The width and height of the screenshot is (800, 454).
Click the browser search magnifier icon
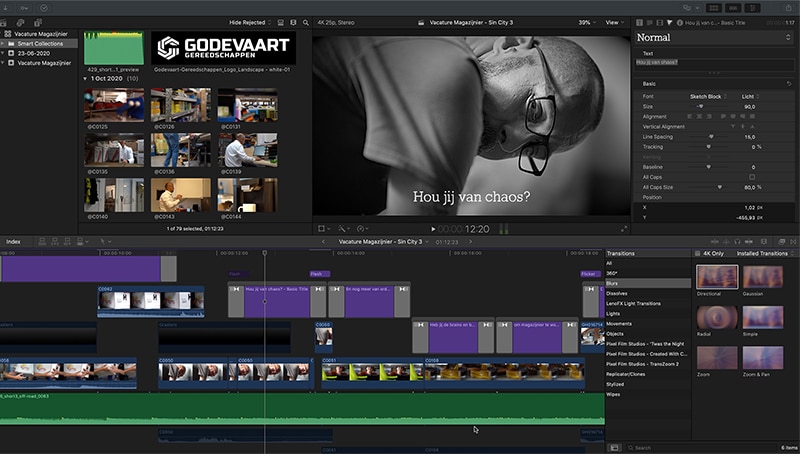[x=306, y=22]
